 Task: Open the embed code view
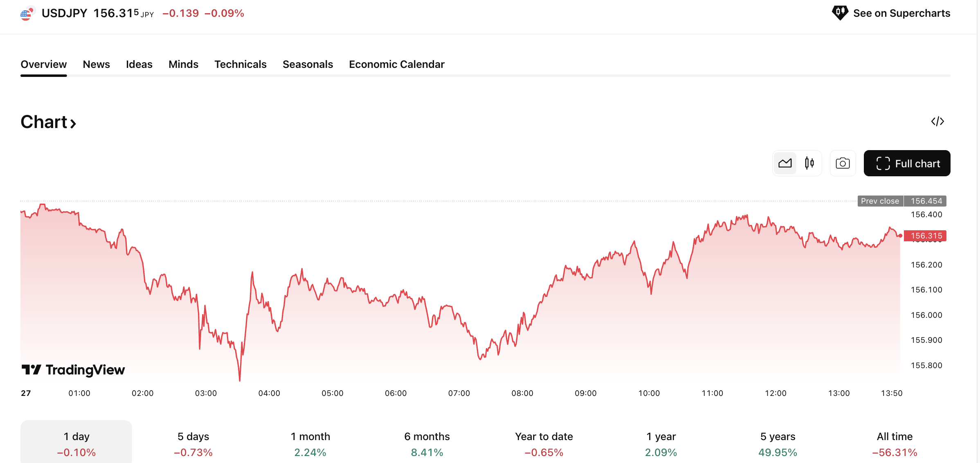pos(938,121)
